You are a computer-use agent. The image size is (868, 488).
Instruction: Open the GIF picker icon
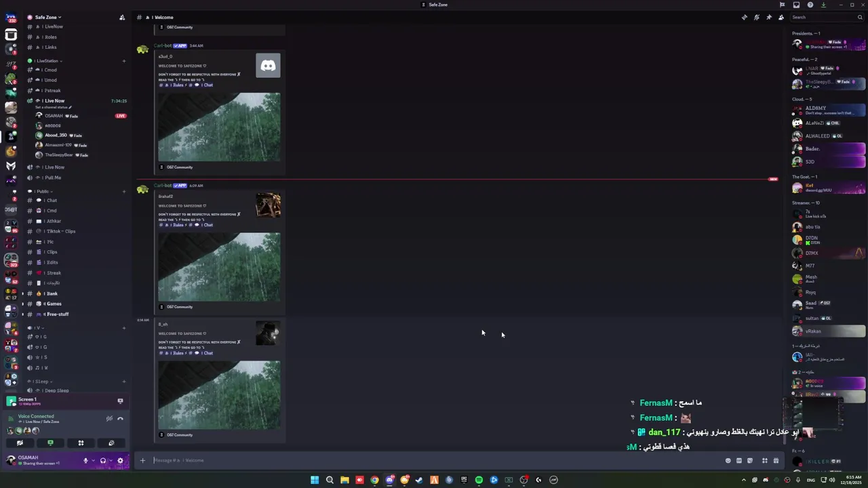tap(739, 461)
